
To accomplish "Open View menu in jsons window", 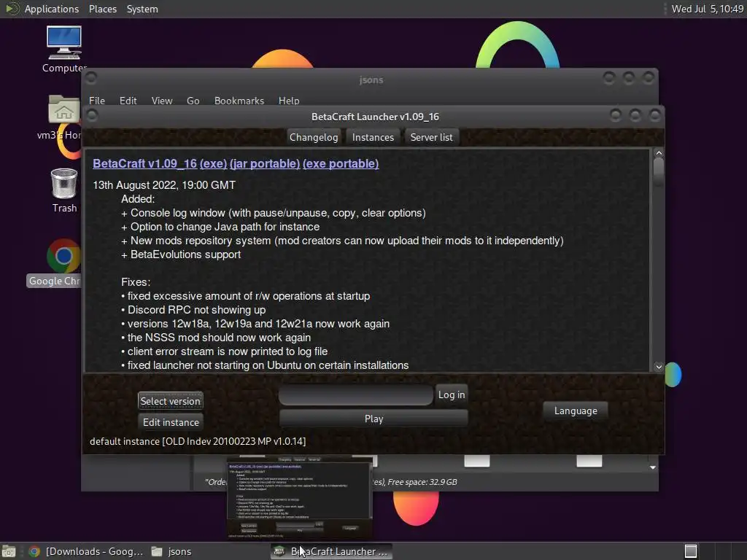I will coord(161,101).
